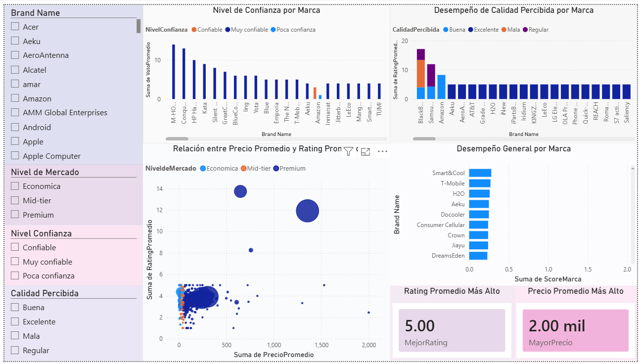Tick Mala in Calidad Percibida slicer
This screenshot has height=364, width=639.
[15, 336]
